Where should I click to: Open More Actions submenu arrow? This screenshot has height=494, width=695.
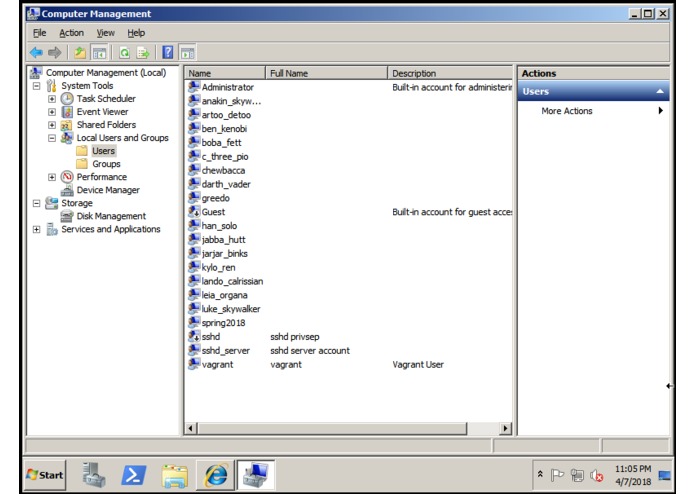click(660, 111)
